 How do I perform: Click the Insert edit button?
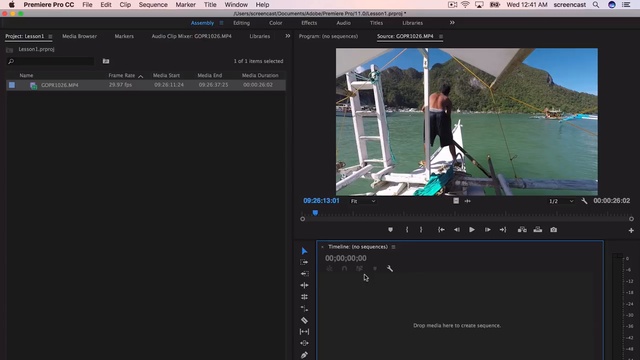tap(522, 230)
